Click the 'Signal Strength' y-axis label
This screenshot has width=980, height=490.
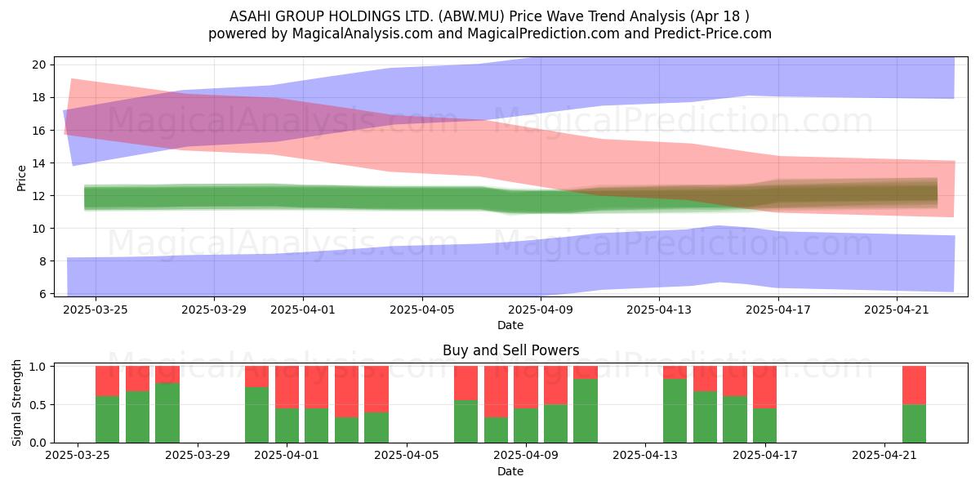[18, 403]
